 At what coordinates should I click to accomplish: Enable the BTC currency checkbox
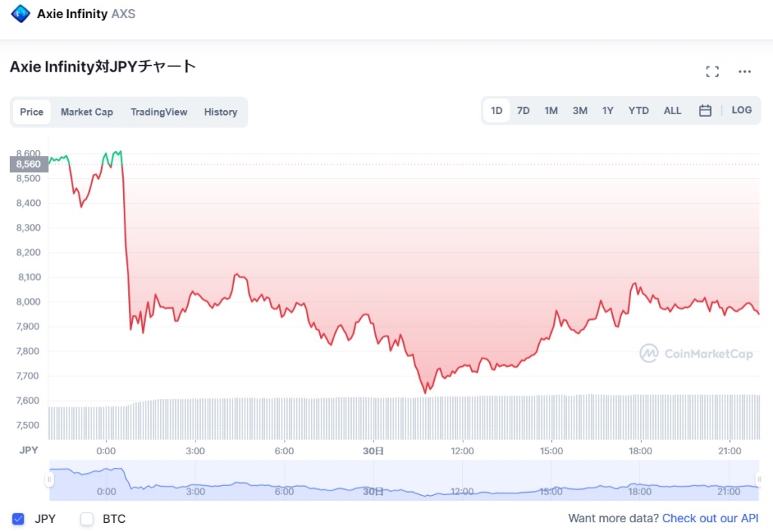(x=87, y=519)
